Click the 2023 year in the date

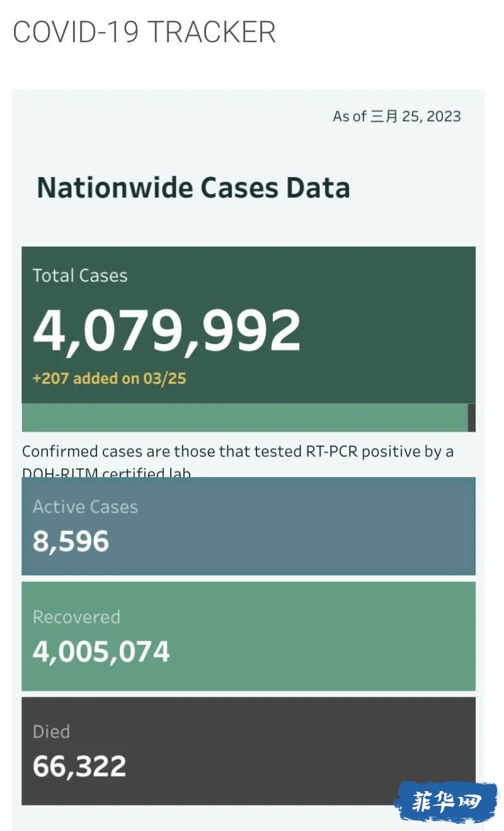tap(444, 117)
